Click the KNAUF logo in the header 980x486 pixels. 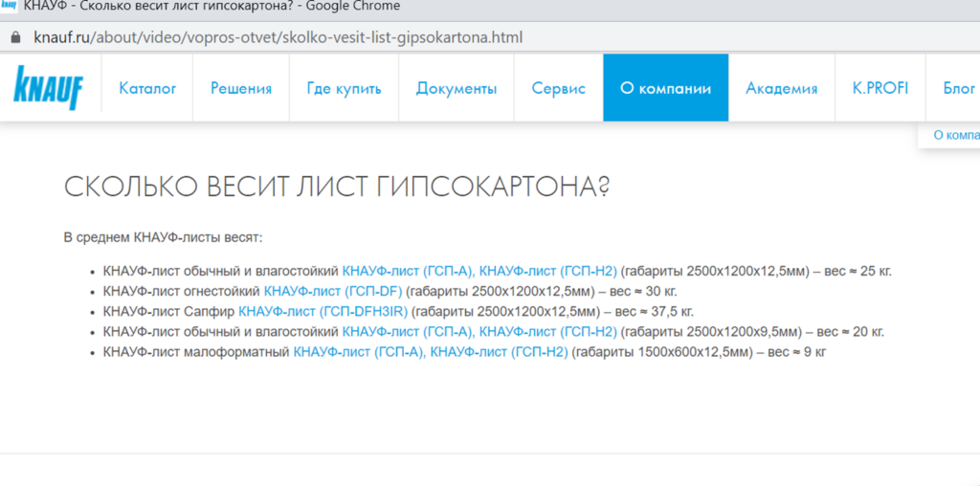pos(48,88)
